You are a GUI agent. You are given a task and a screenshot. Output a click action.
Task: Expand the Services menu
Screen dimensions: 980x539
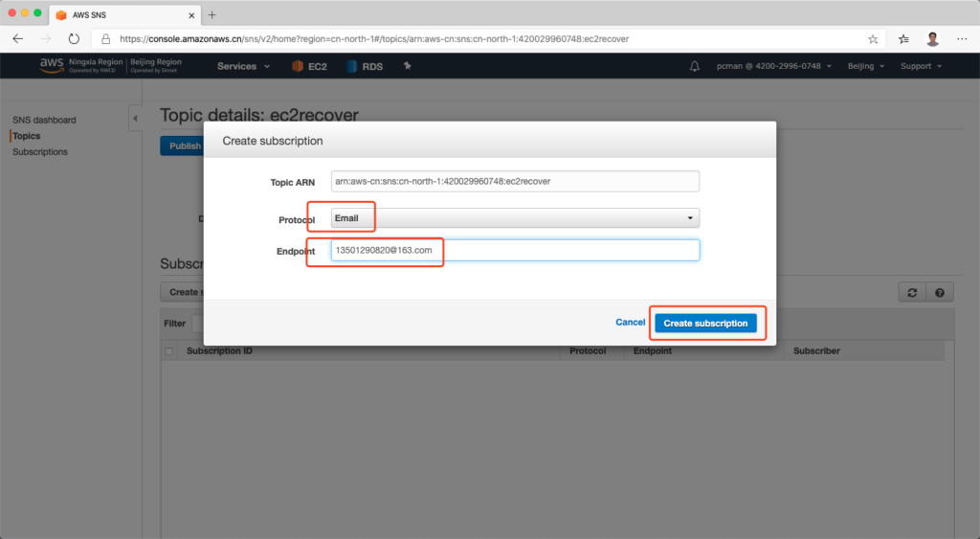point(243,66)
